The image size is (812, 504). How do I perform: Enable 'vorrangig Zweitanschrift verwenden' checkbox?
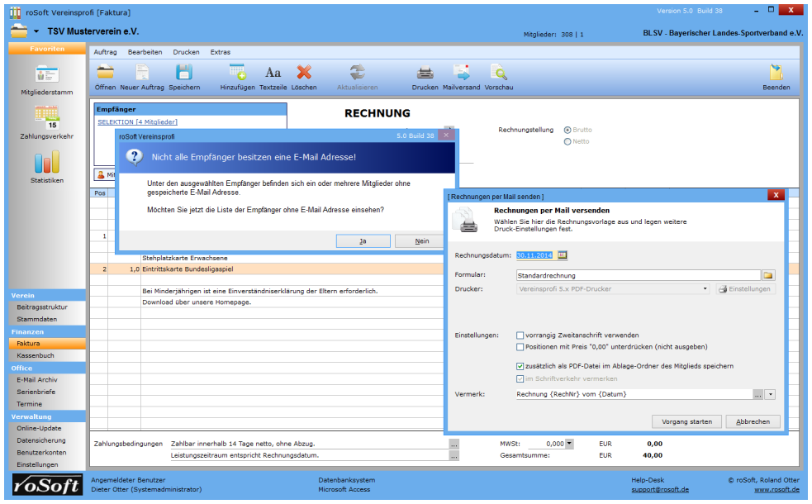[x=520, y=335]
